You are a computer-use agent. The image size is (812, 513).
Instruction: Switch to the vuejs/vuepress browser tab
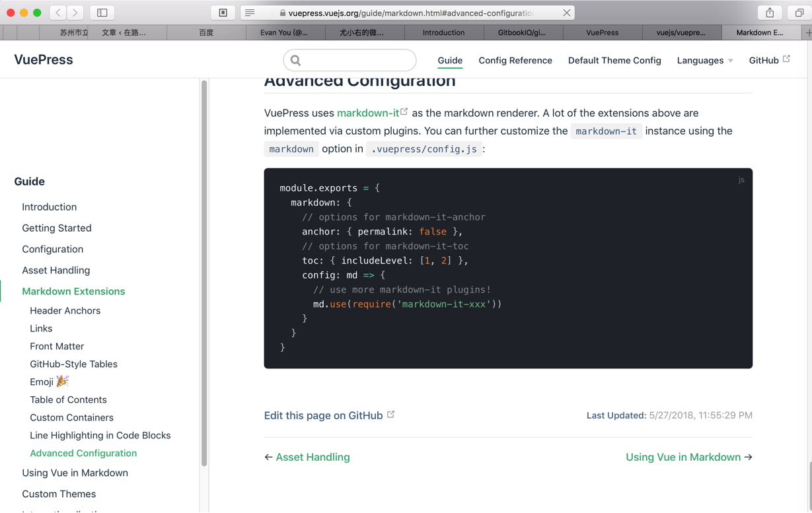click(681, 32)
